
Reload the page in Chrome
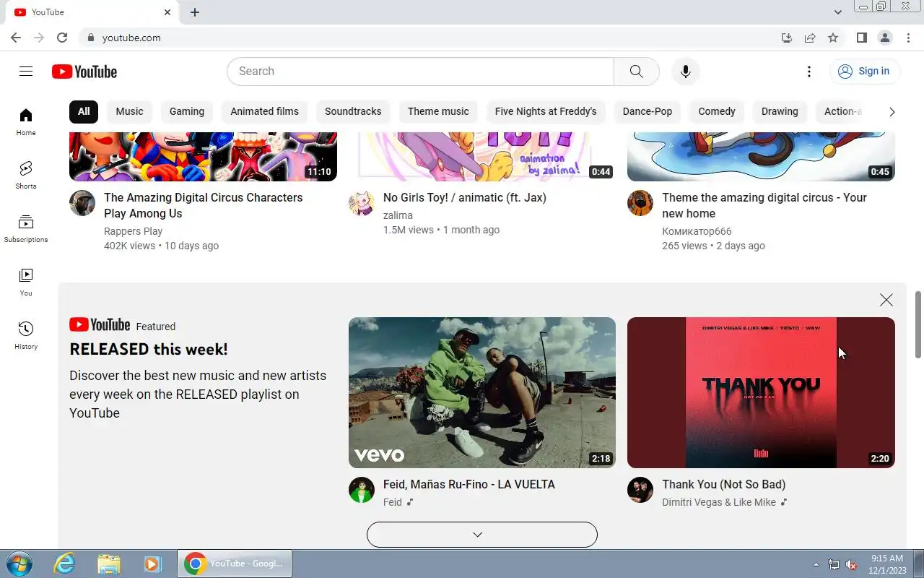coord(62,38)
